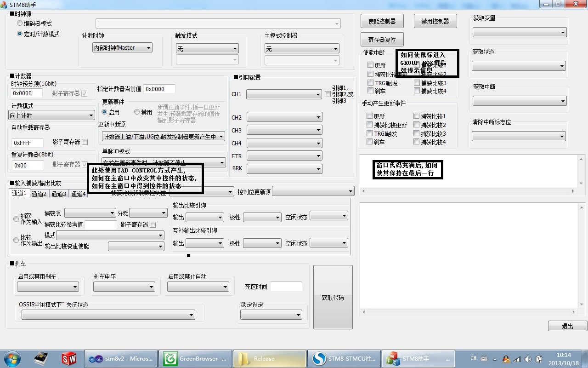Switch to 通道2 tab
The image size is (588, 368).
pyautogui.click(x=39, y=194)
